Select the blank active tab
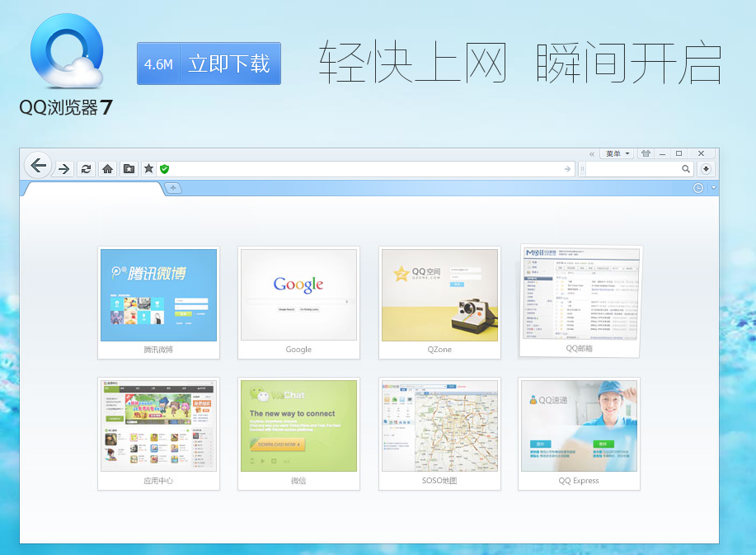This screenshot has height=555, width=756. click(94, 189)
